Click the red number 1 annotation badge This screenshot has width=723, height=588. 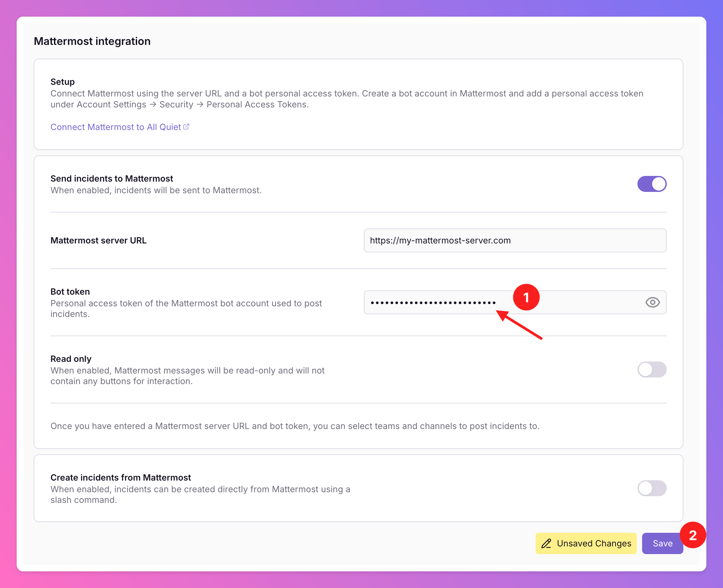tap(526, 297)
